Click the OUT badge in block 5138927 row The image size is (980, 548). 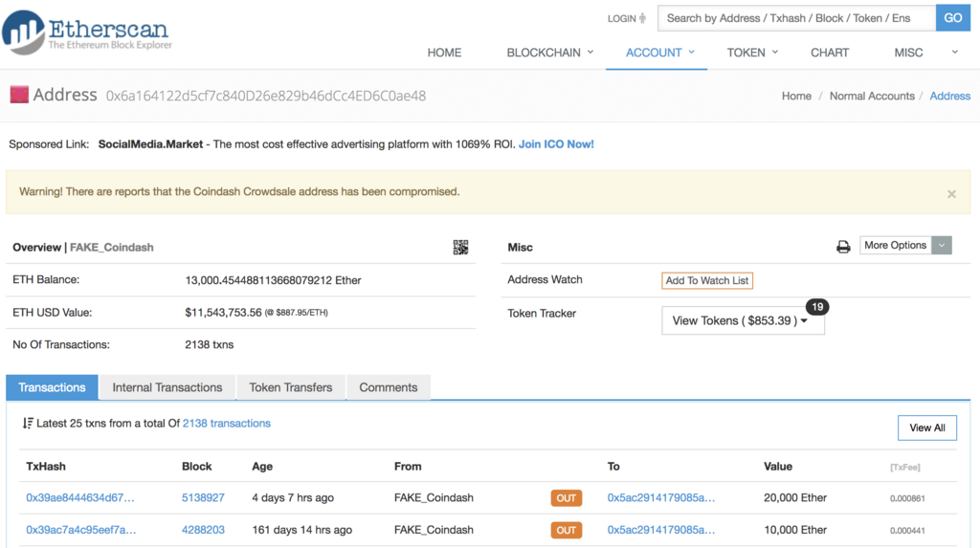(x=567, y=498)
